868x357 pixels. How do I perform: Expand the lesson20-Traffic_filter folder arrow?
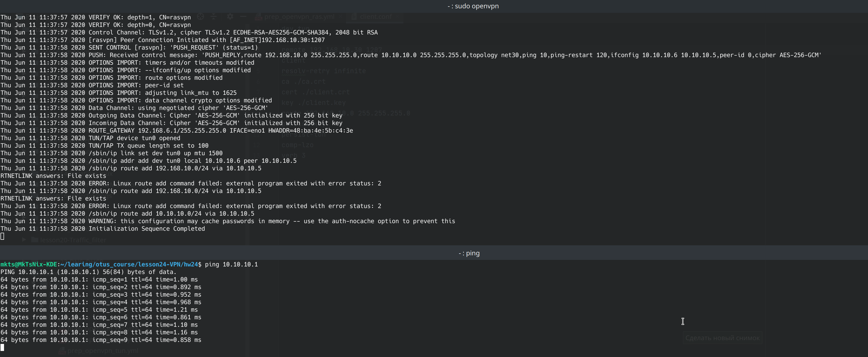[24, 240]
